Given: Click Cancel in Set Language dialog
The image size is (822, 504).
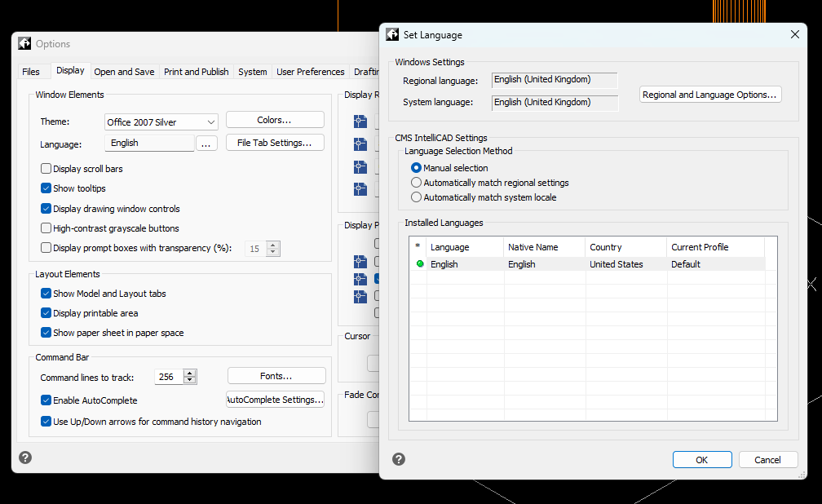Looking at the screenshot, I should 768,459.
